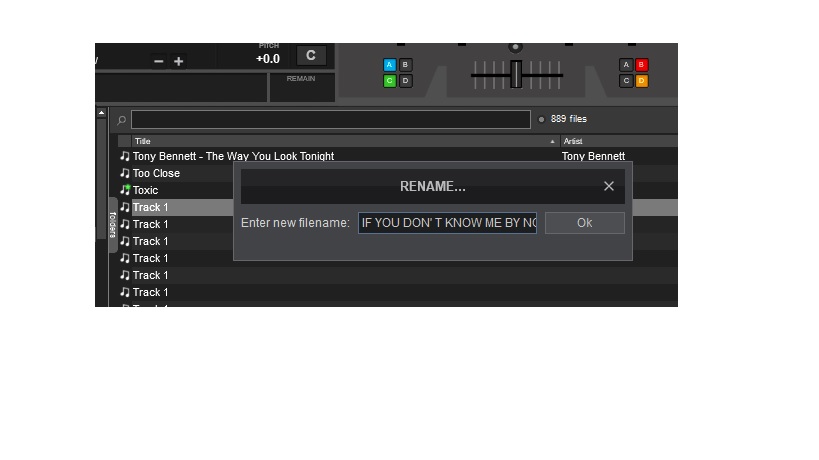Select the Too Close track
Screen dimensions: 819x460
coord(156,173)
